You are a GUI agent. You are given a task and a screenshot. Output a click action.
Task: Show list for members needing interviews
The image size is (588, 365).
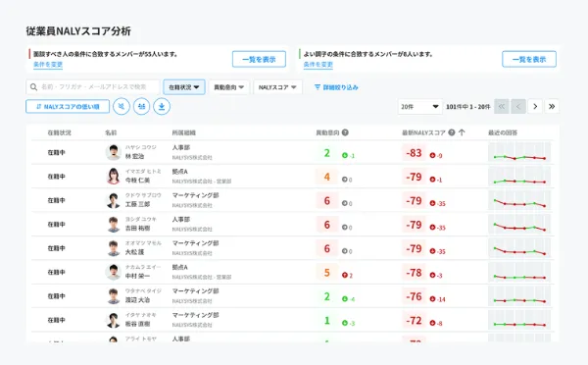tap(259, 59)
